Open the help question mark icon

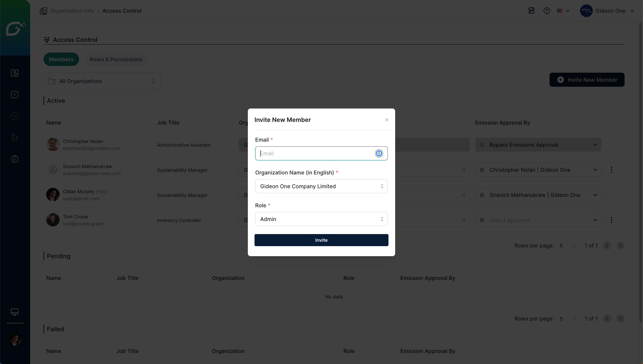pos(547,11)
